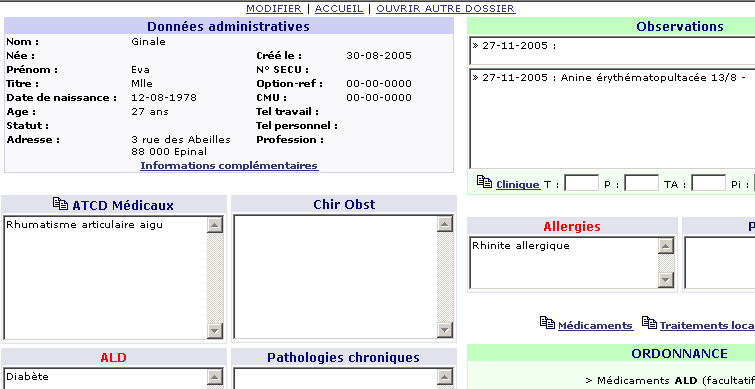The height and width of the screenshot is (389, 755).
Task: Click in the Allergies text area
Action: coord(563,262)
